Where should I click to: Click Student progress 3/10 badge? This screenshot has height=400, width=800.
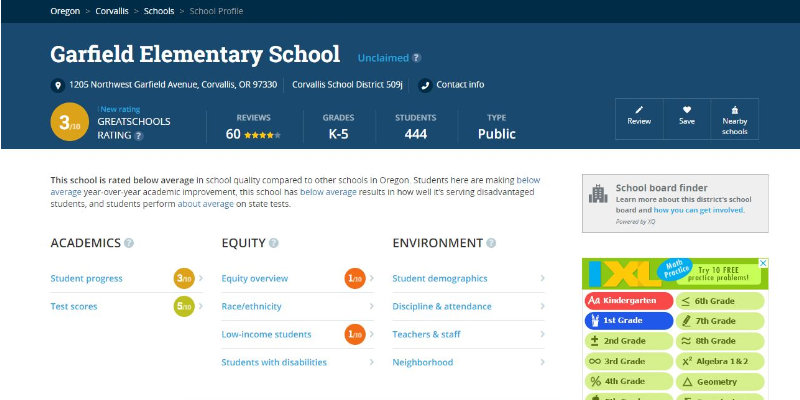tap(184, 279)
